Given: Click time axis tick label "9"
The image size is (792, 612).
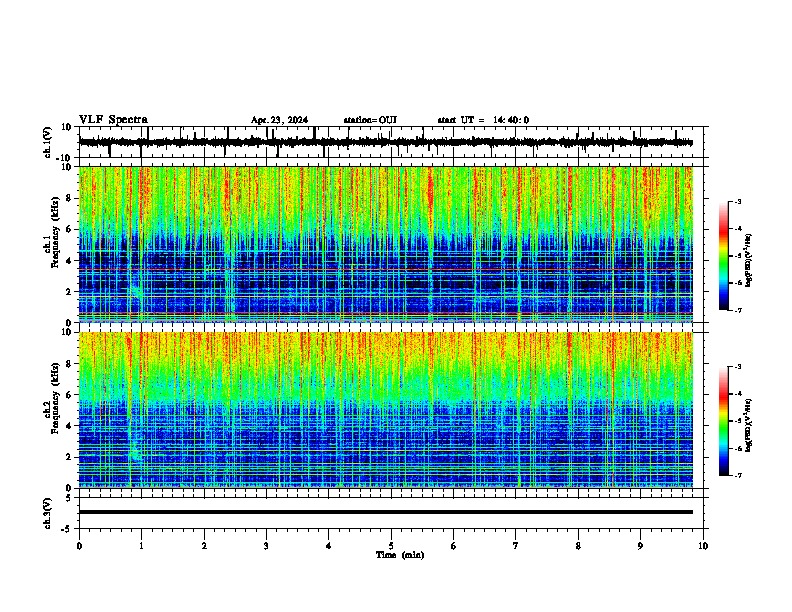Looking at the screenshot, I should (x=640, y=546).
